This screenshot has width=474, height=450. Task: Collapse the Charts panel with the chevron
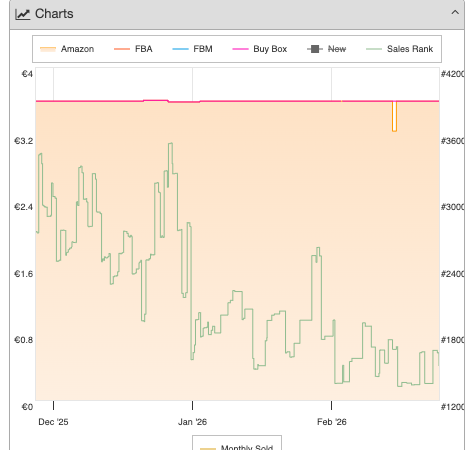coord(455,13)
